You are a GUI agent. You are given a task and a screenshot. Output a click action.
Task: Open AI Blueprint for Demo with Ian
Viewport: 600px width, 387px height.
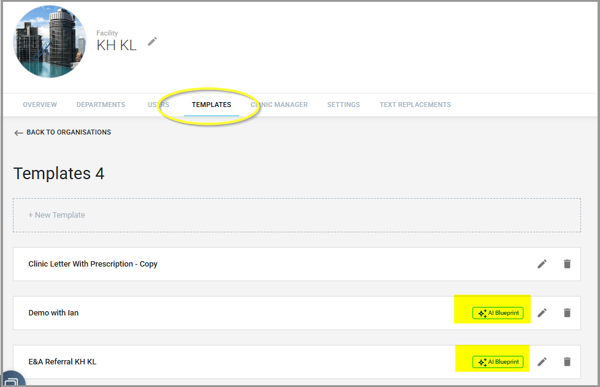point(498,313)
